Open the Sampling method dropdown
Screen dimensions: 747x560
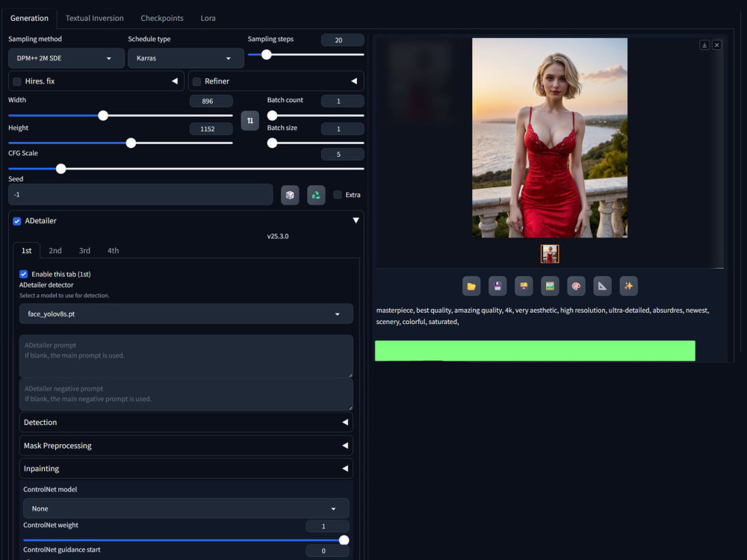[66, 58]
